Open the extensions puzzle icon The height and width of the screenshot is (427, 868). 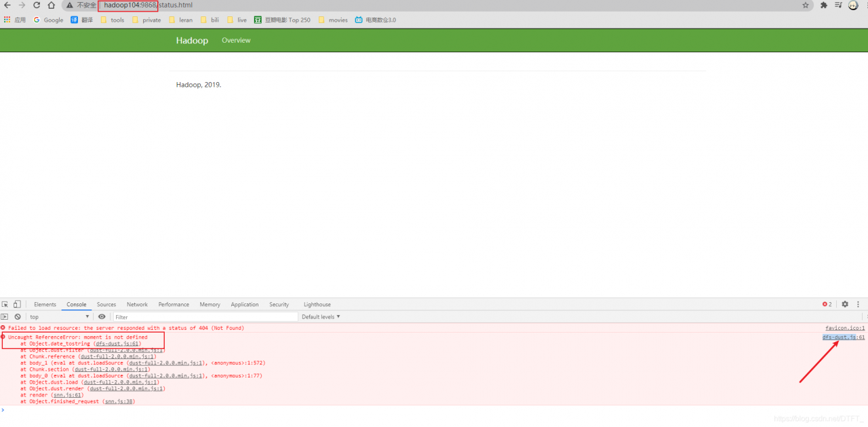(x=824, y=5)
